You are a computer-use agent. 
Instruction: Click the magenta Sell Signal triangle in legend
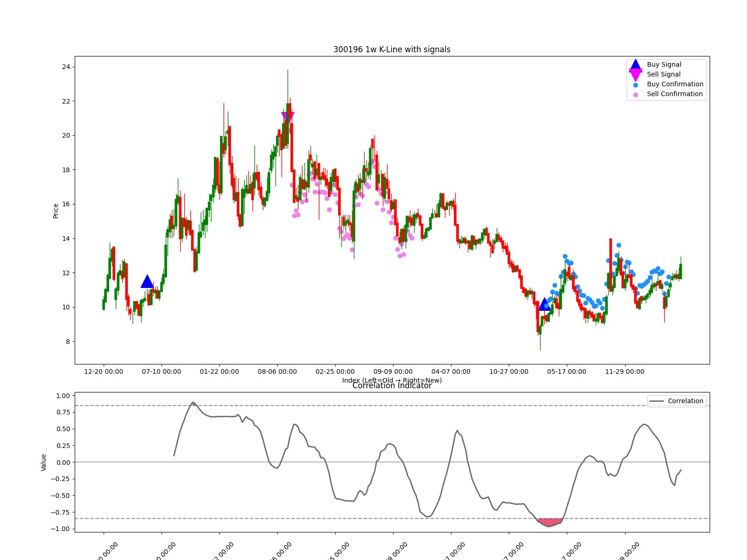coord(635,75)
